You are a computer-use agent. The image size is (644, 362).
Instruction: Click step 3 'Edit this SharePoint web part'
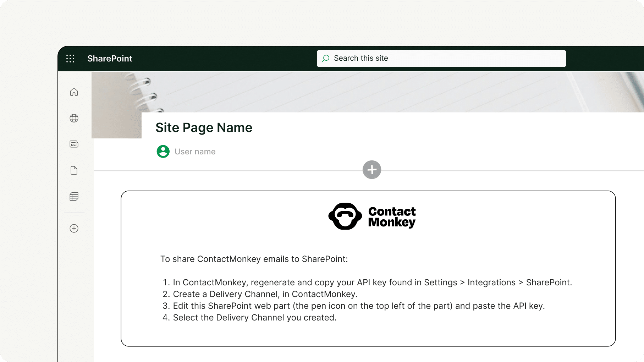click(x=353, y=306)
